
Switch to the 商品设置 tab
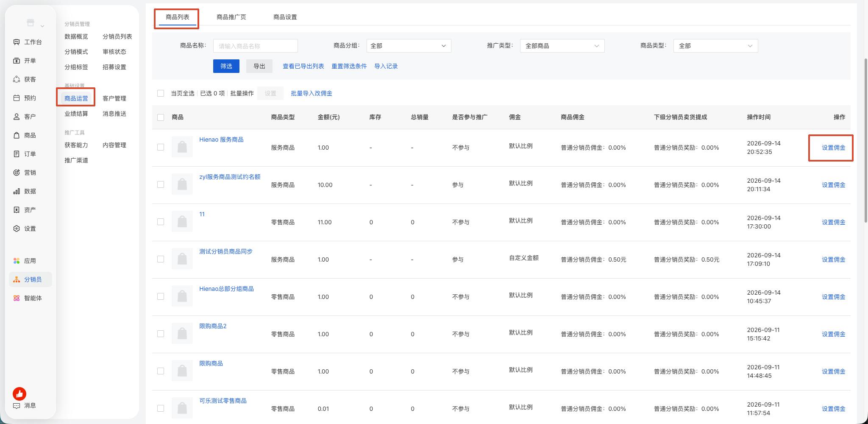pos(285,17)
